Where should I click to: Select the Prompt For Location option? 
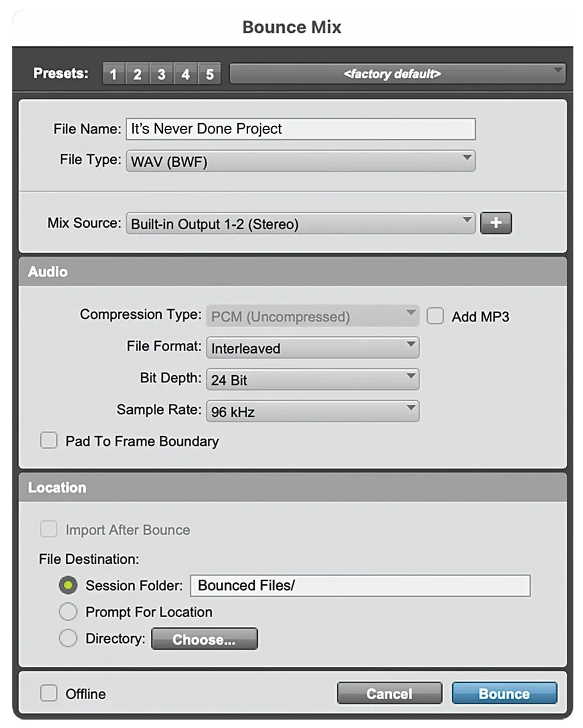coord(68,613)
